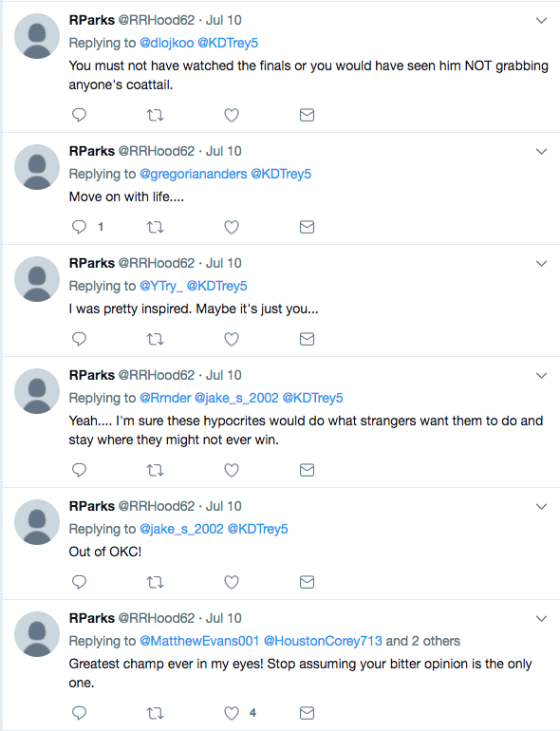Retweet the "I was pretty inspired" tweet
The image size is (560, 731).
point(156,339)
